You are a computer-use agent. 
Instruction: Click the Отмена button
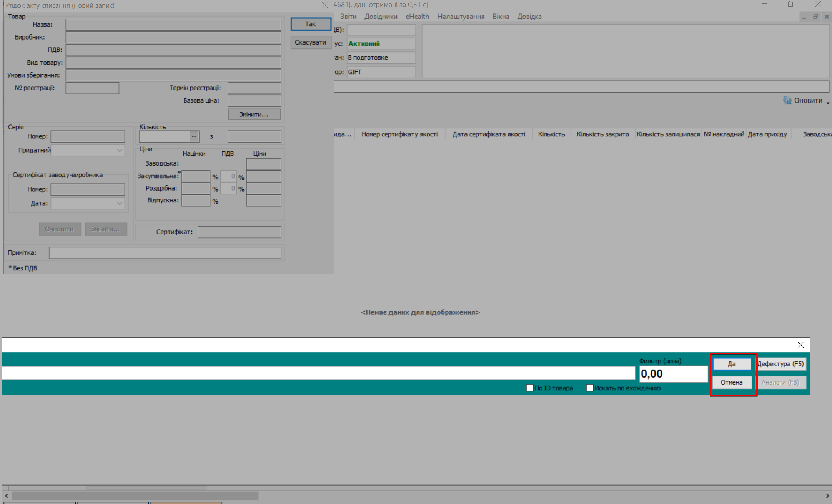731,382
